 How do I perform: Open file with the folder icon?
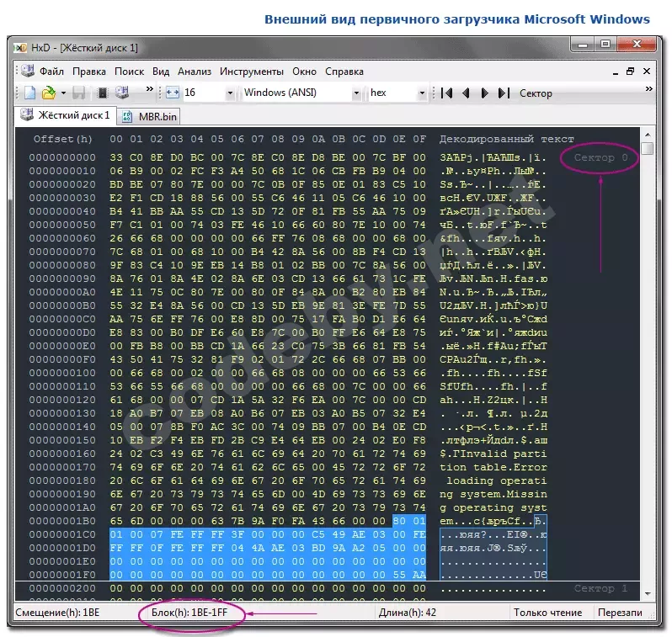click(49, 93)
